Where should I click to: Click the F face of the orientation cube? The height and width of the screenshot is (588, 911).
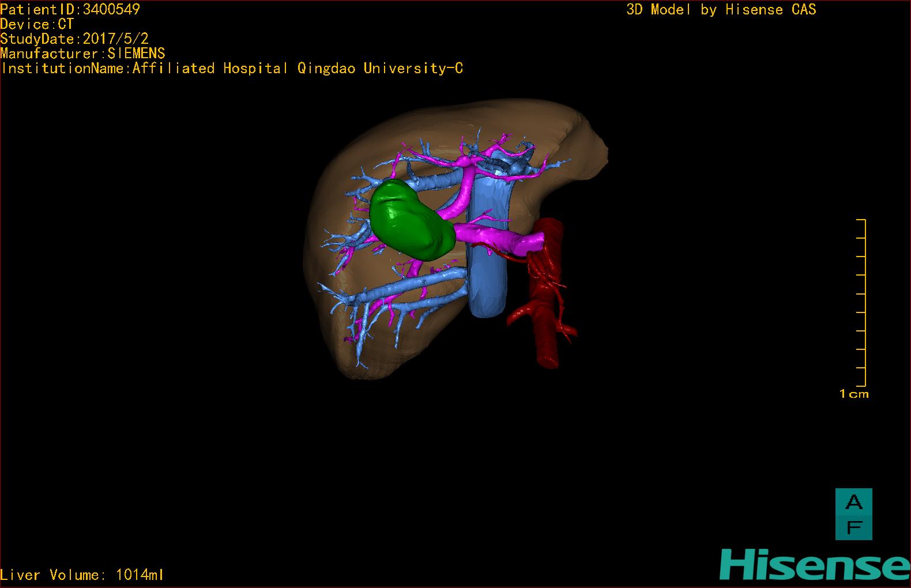pyautogui.click(x=853, y=527)
